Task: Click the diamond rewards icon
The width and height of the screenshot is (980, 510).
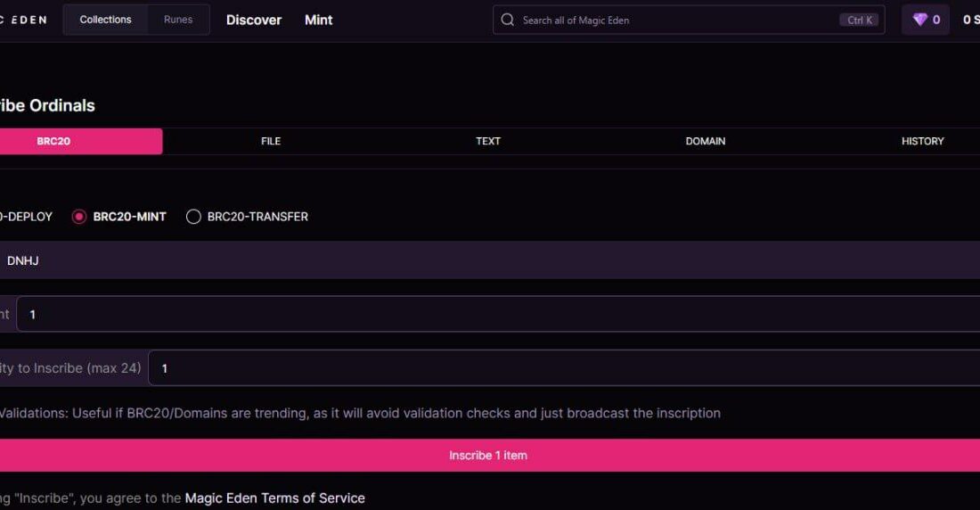Action: tap(920, 20)
